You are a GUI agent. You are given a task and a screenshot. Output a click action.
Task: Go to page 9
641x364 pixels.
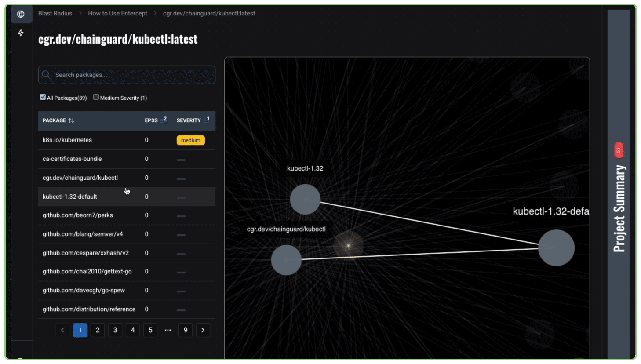point(186,330)
